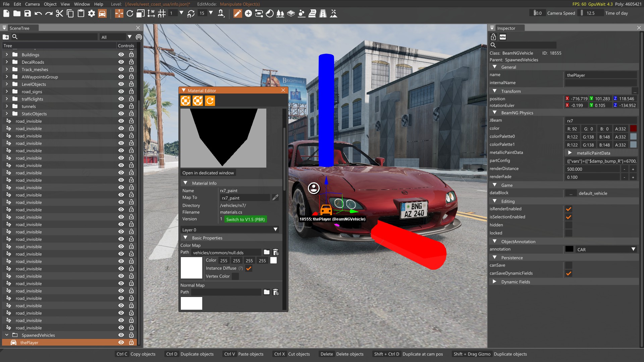This screenshot has height=362, width=644.
Task: Open the Camera menu
Action: click(32, 4)
